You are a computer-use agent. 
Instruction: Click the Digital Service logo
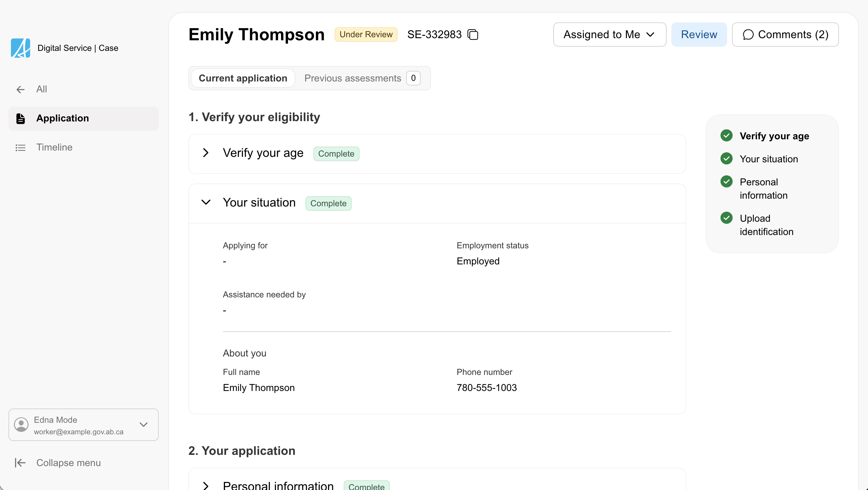pyautogui.click(x=21, y=48)
